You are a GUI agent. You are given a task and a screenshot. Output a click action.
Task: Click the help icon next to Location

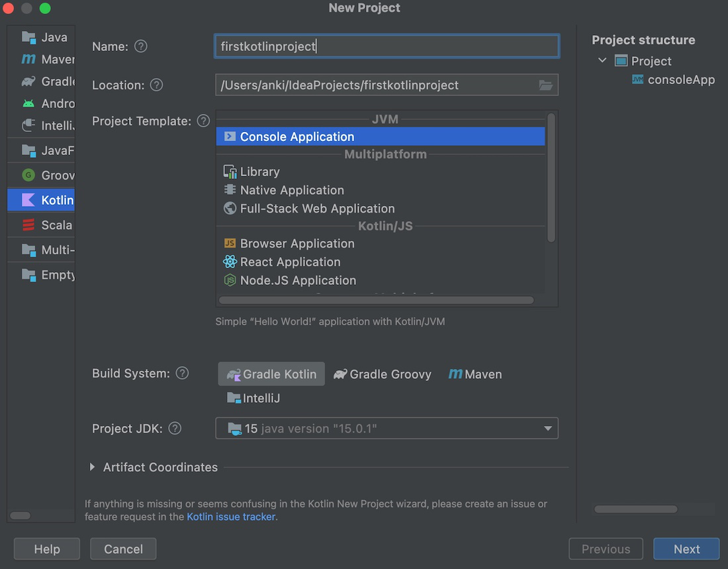click(x=156, y=85)
